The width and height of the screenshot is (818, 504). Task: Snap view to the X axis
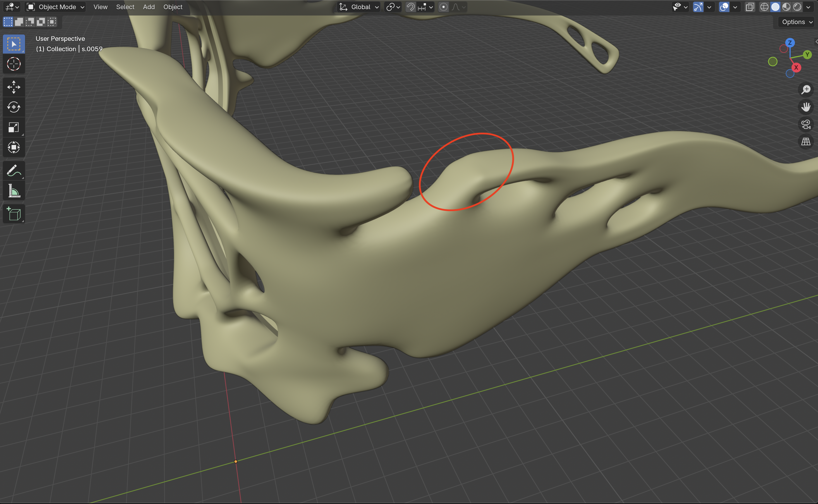(x=796, y=67)
